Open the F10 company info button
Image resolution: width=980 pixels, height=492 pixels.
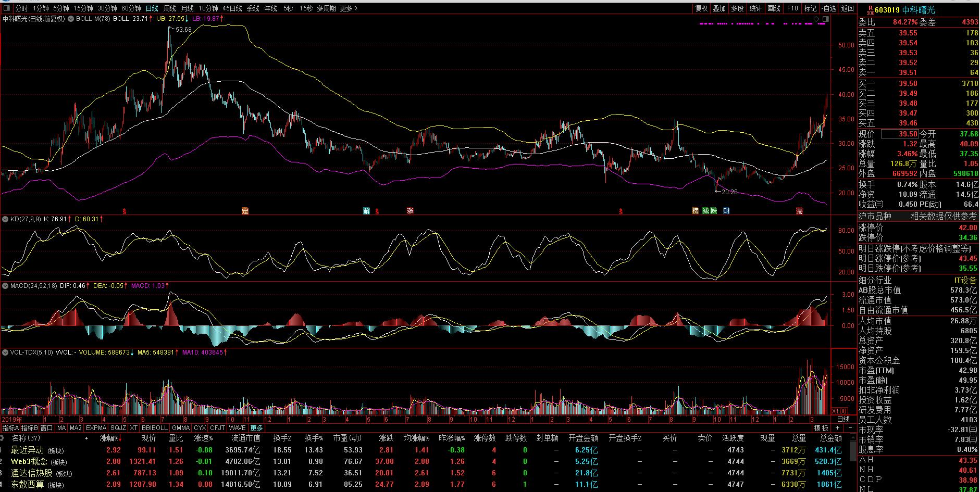tap(792, 8)
